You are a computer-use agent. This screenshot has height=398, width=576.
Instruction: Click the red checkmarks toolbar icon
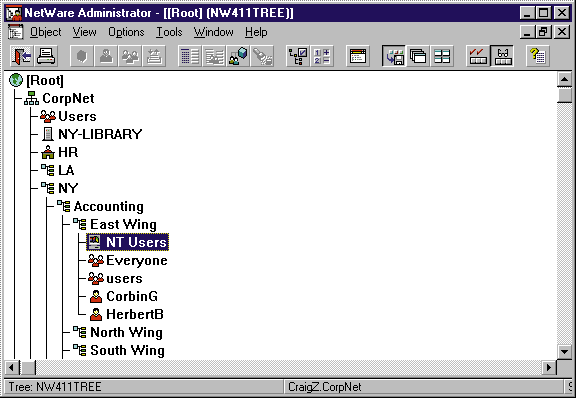tap(478, 56)
